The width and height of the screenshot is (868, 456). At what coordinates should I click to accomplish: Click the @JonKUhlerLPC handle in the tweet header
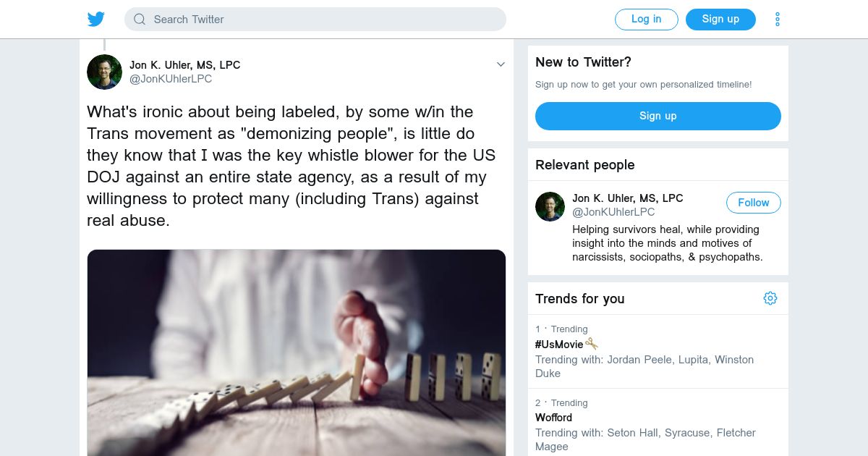click(171, 79)
